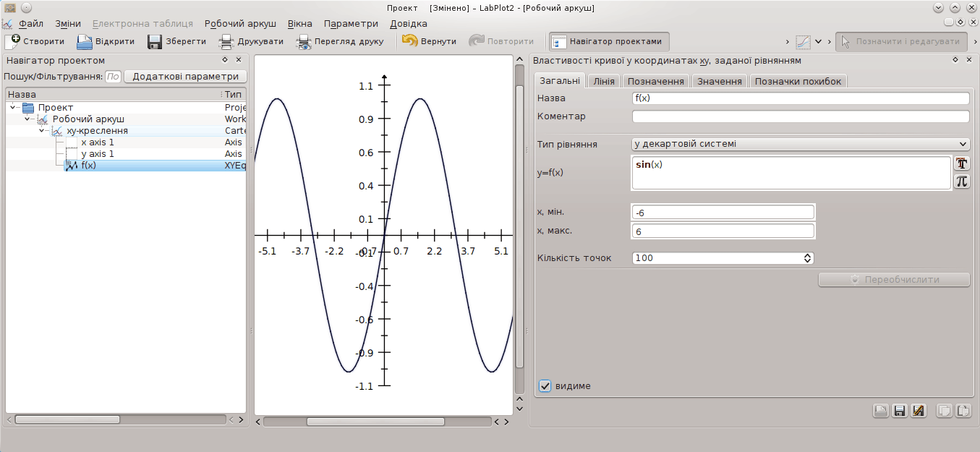Collapse the Проект tree node
This screenshot has height=452, width=980.
[13, 107]
